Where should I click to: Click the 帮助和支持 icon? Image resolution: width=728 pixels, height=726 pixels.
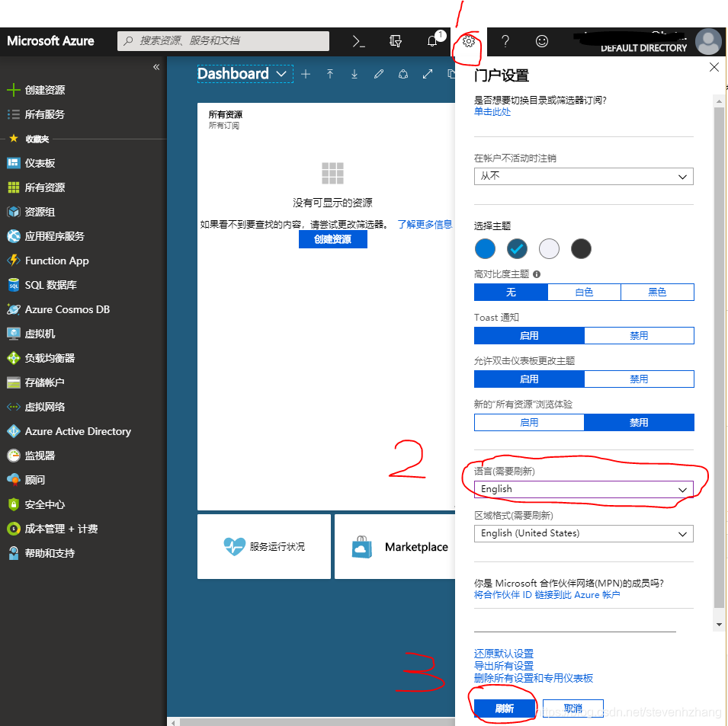(x=14, y=553)
